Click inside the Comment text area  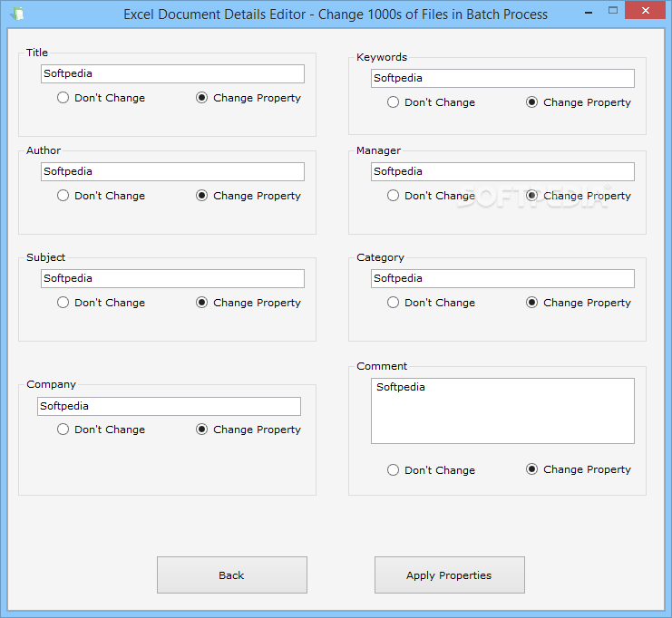502,410
